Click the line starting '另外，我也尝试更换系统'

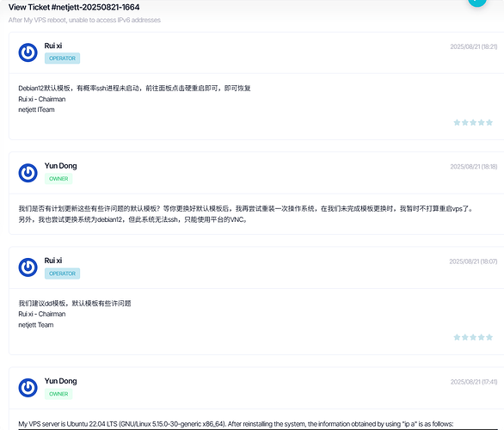click(132, 219)
